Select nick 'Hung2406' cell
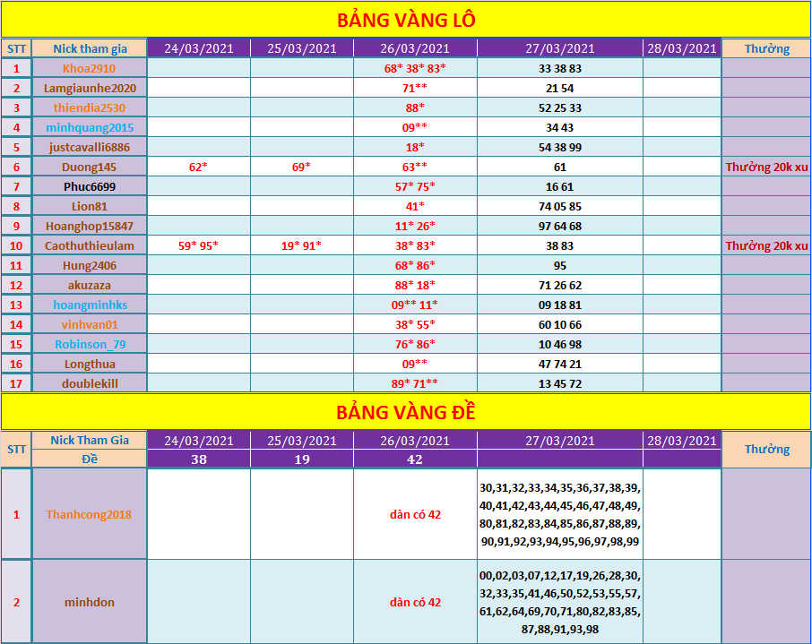This screenshot has width=812, height=644. (x=90, y=265)
